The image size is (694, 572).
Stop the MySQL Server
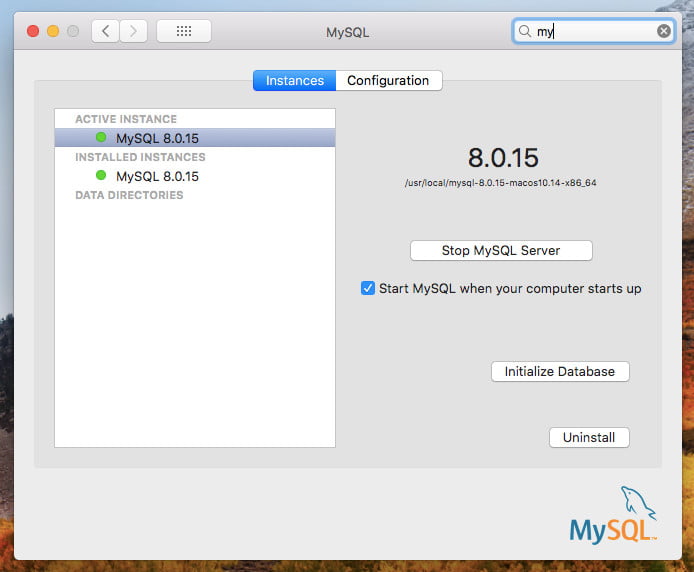click(x=501, y=251)
